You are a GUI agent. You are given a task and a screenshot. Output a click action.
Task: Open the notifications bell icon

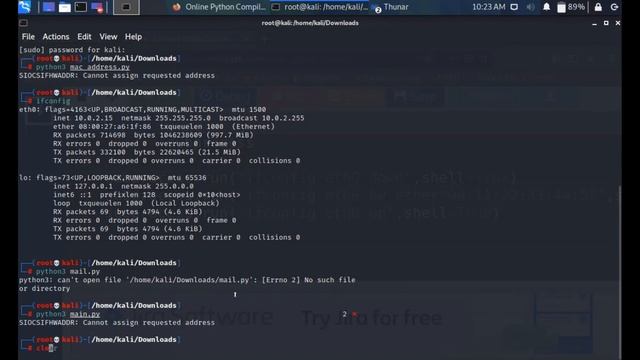click(547, 7)
